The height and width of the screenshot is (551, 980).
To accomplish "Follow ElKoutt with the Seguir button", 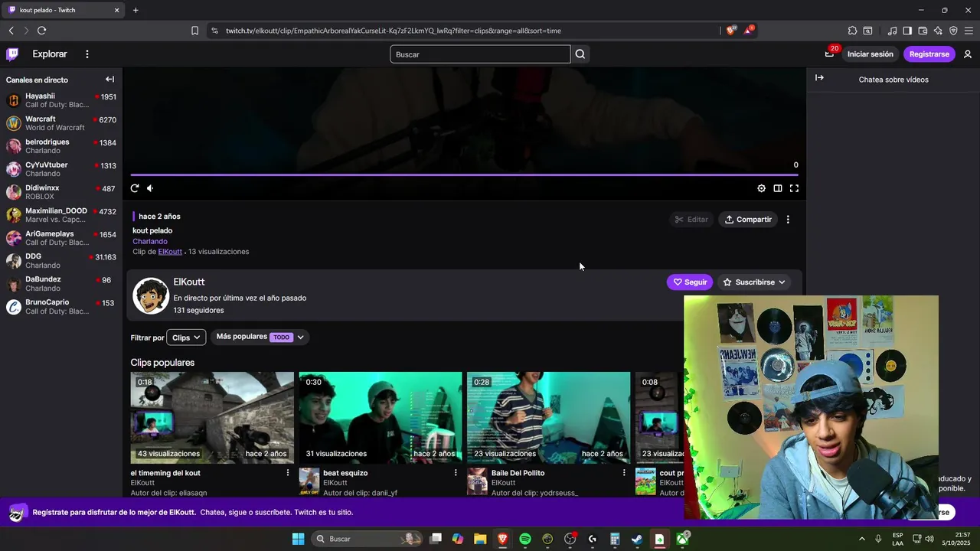I will 690,282.
